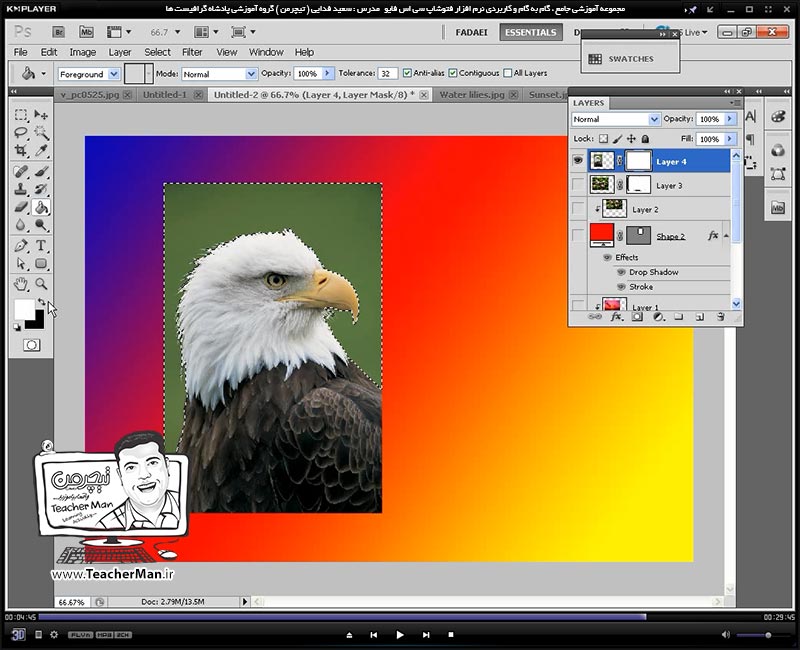Switch to the FADAEI workspace
This screenshot has height=650, width=800.
(471, 32)
